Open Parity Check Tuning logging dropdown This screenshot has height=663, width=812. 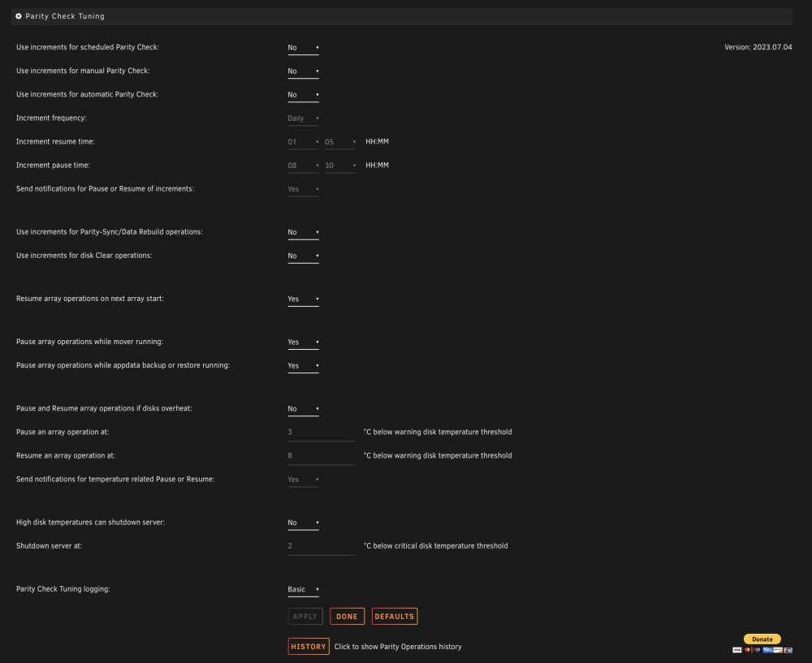point(304,589)
